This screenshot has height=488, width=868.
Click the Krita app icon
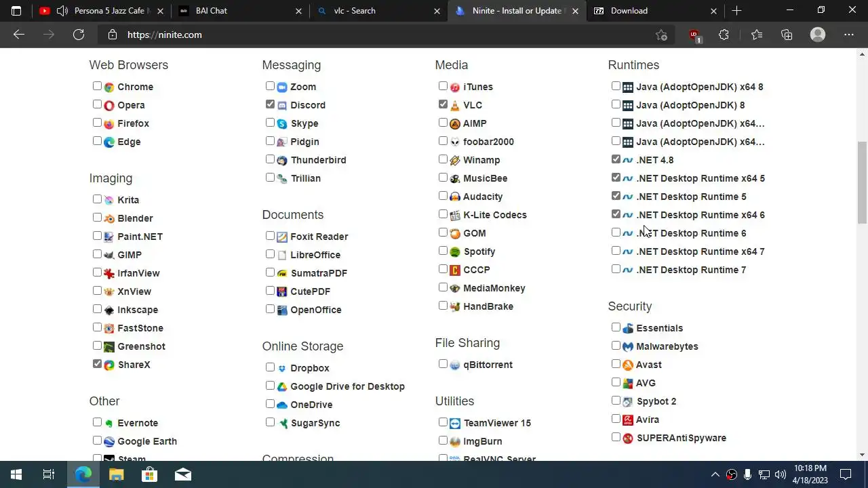[108, 200]
